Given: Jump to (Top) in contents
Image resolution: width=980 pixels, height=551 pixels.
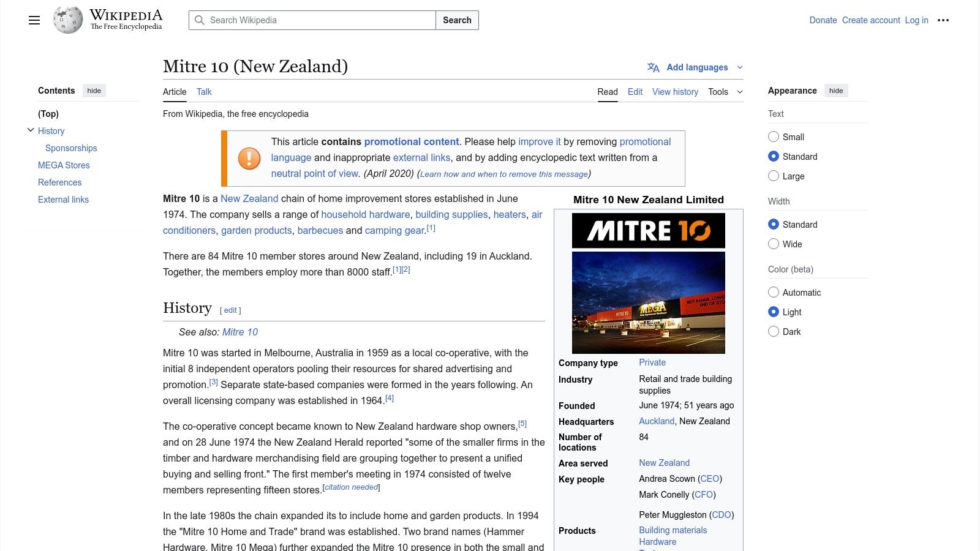Looking at the screenshot, I should (48, 114).
